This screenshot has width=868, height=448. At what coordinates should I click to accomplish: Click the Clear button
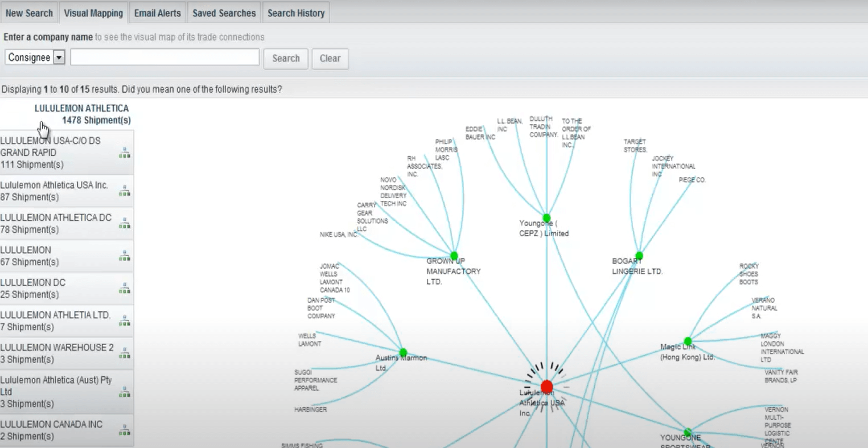click(330, 59)
